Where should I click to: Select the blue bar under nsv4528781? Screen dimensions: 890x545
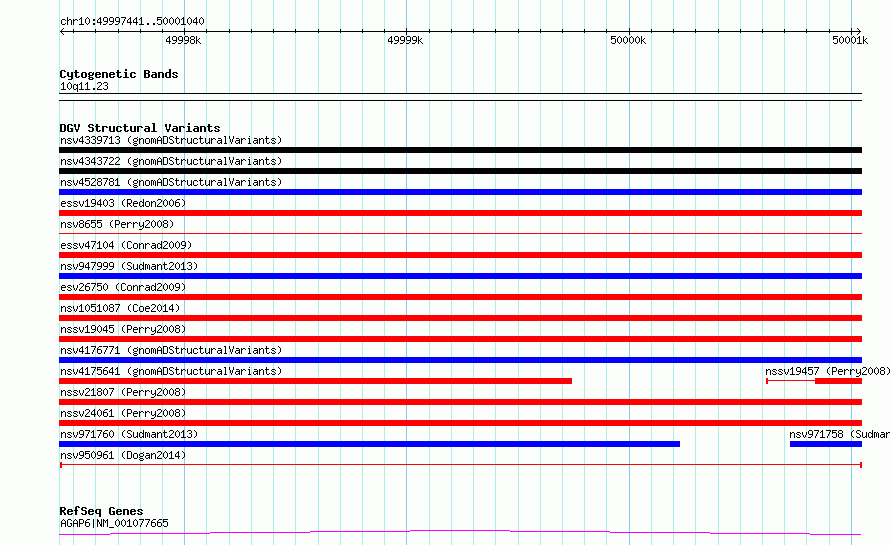click(460, 192)
